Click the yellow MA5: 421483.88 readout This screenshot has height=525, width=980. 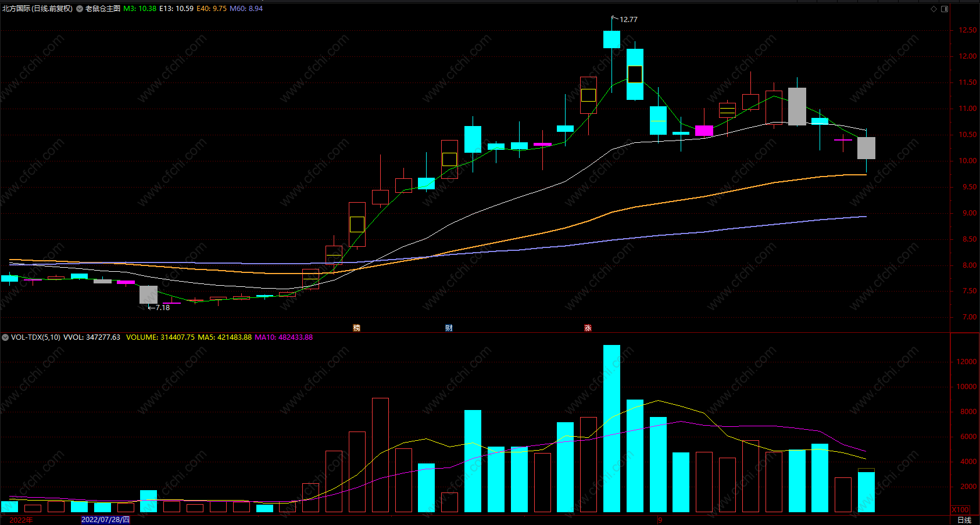point(225,337)
